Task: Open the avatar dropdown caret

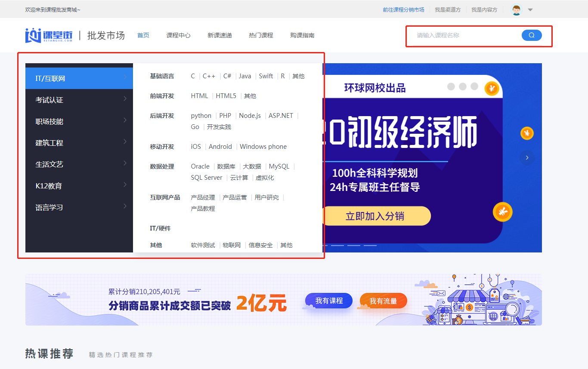Action: click(530, 10)
